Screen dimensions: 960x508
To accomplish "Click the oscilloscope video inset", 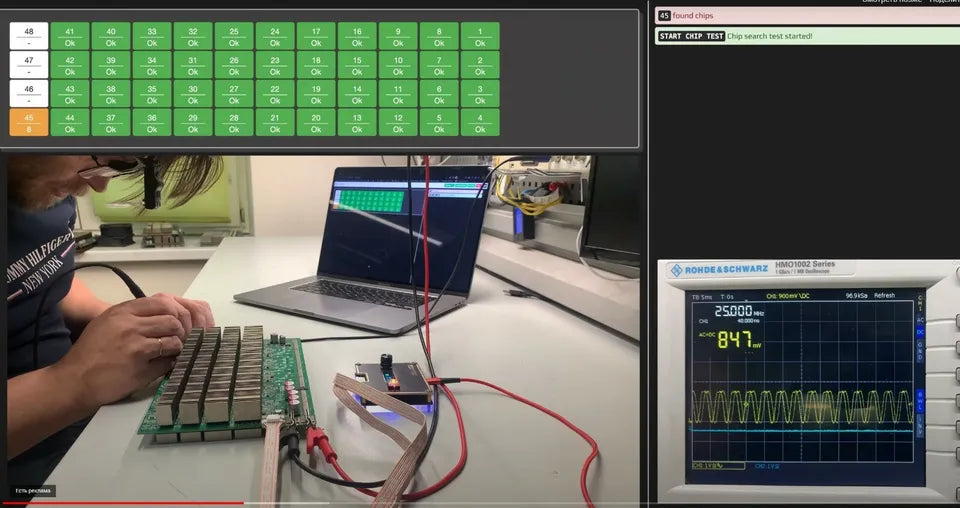I will (805, 380).
